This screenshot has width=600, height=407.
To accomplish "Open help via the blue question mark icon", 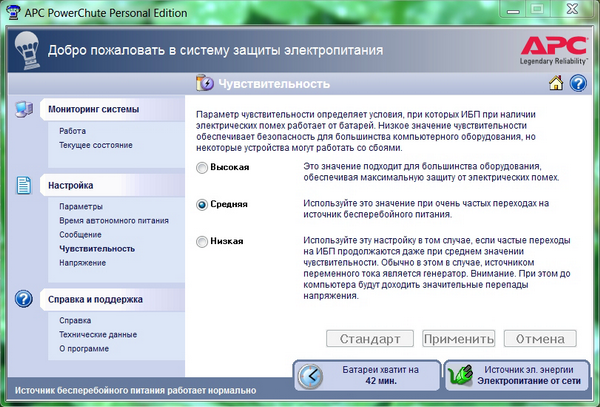I will pos(578,83).
